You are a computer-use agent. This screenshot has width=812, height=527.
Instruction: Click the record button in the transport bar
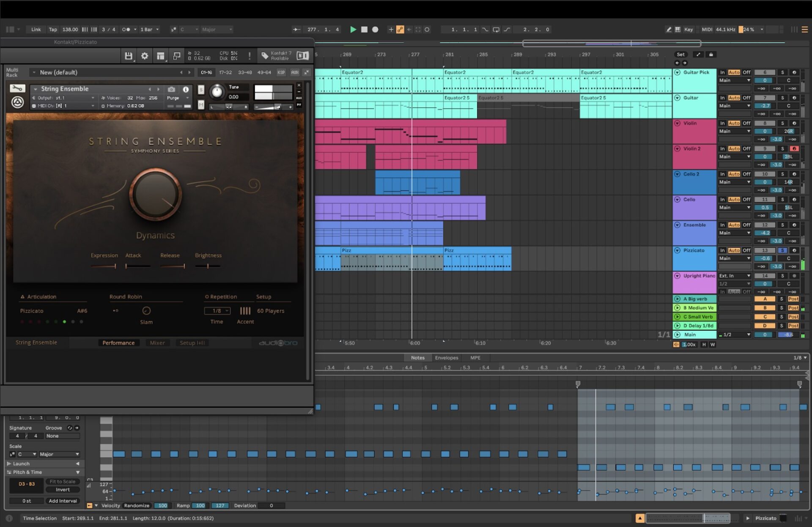375,30
